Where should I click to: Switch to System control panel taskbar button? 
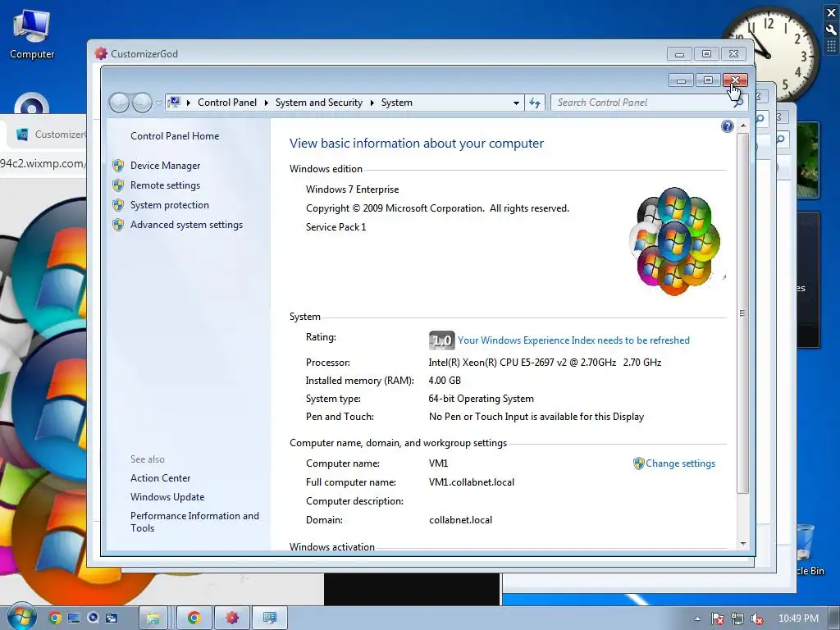(x=269, y=619)
